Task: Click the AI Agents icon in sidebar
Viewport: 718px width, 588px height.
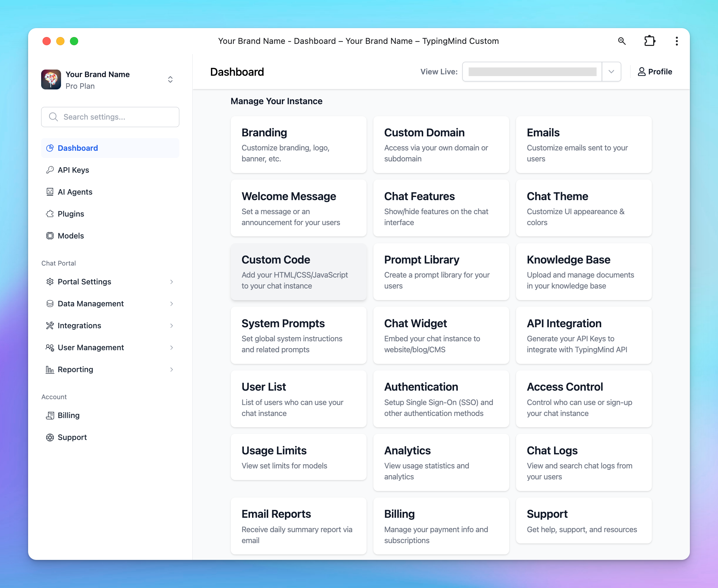Action: pyautogui.click(x=49, y=191)
